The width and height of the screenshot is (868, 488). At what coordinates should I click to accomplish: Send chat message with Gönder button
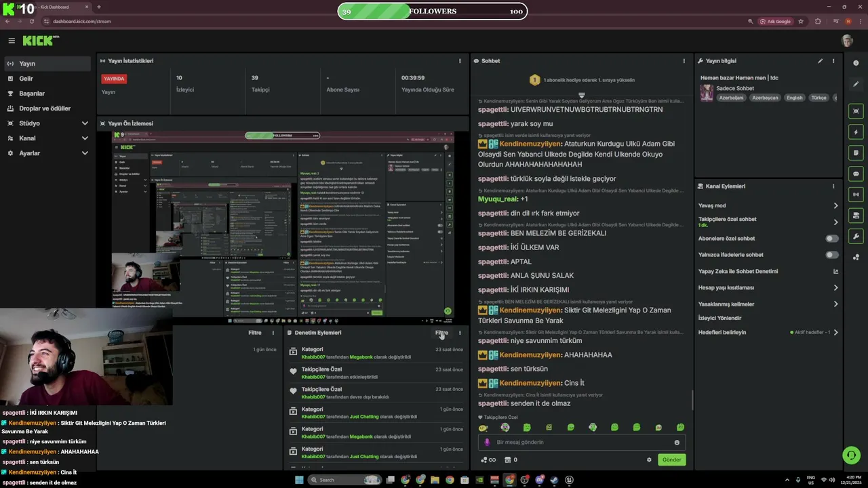coord(671,460)
